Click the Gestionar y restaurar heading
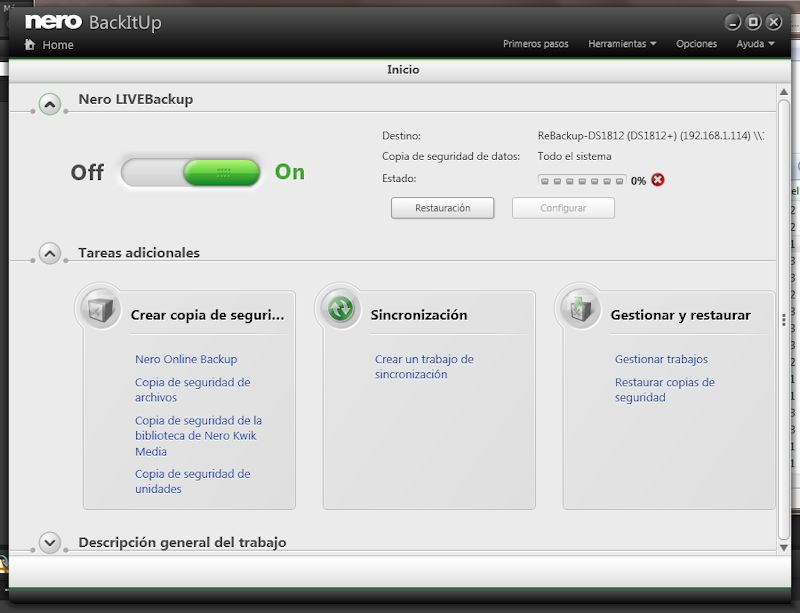This screenshot has height=613, width=800. tap(681, 315)
